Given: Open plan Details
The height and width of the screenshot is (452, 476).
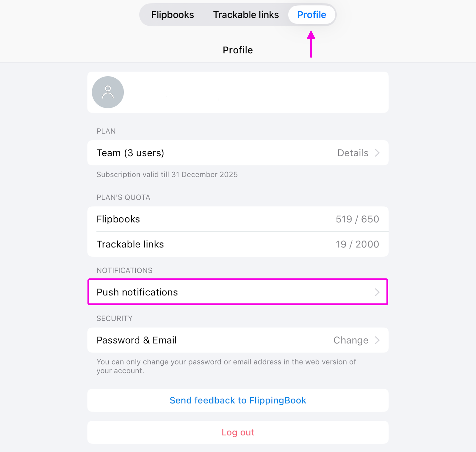Looking at the screenshot, I should click(353, 153).
